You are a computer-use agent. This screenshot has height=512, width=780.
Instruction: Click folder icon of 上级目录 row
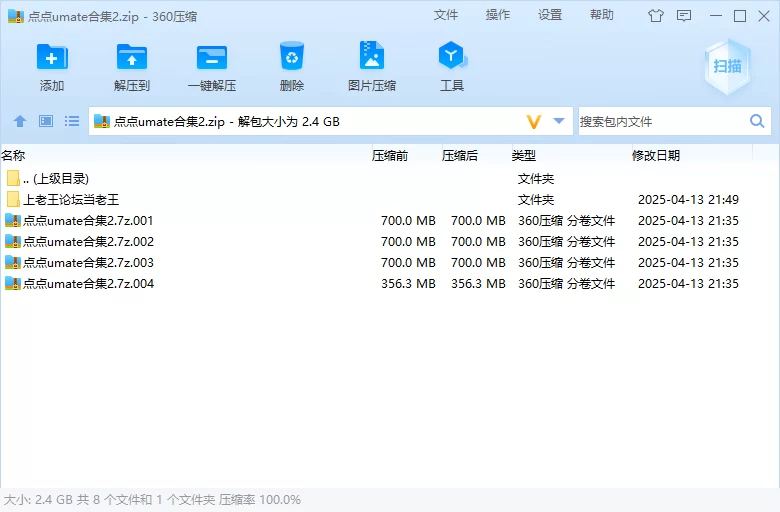point(13,179)
